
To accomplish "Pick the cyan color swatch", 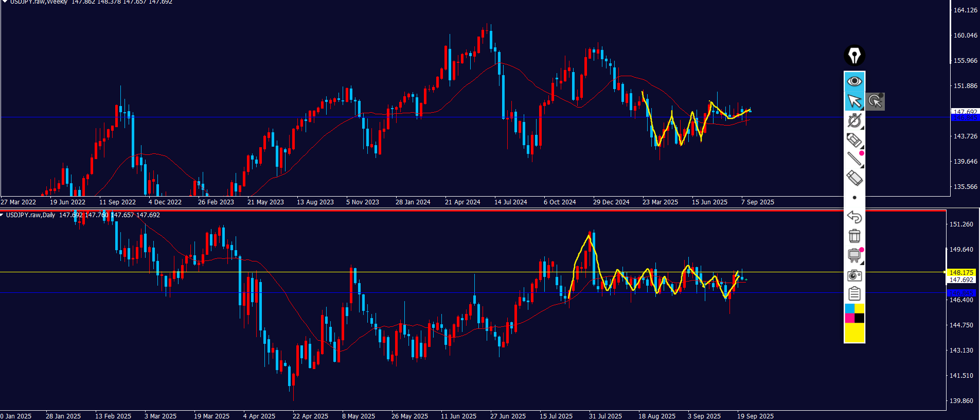I will tap(849, 308).
